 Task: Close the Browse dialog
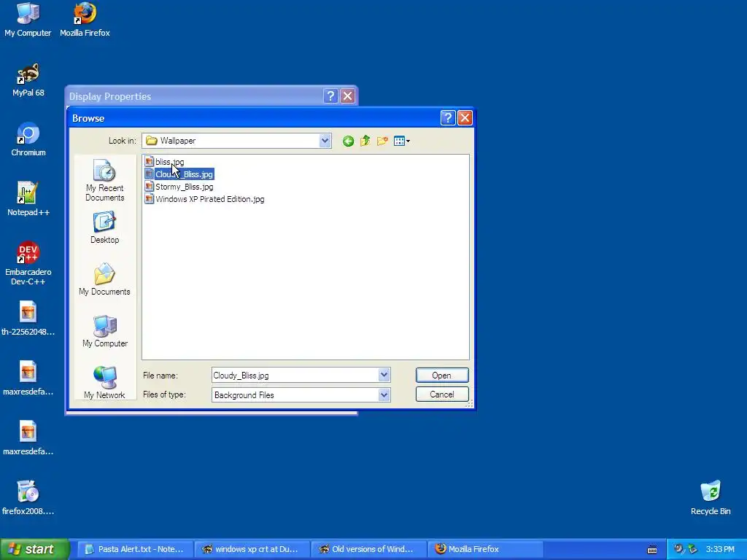(465, 117)
